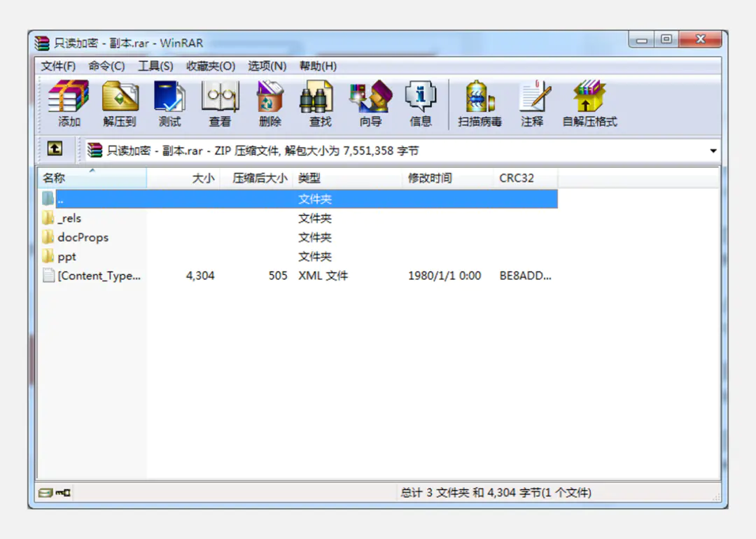The height and width of the screenshot is (539, 756).
Task: Open the 收藏夹(O) favorites menu
Action: click(x=210, y=66)
